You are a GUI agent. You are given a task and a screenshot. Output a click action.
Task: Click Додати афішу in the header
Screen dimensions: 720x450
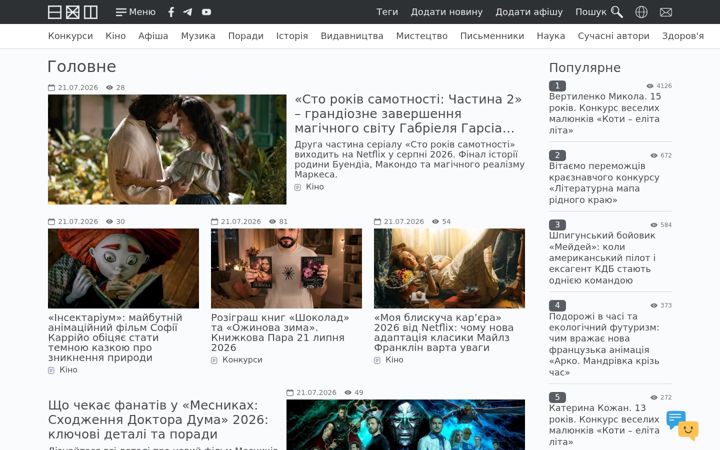point(529,12)
